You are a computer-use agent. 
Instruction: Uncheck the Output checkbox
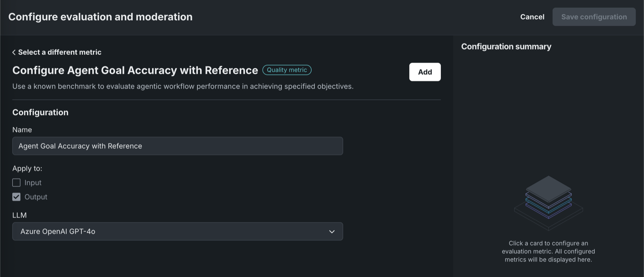point(16,197)
